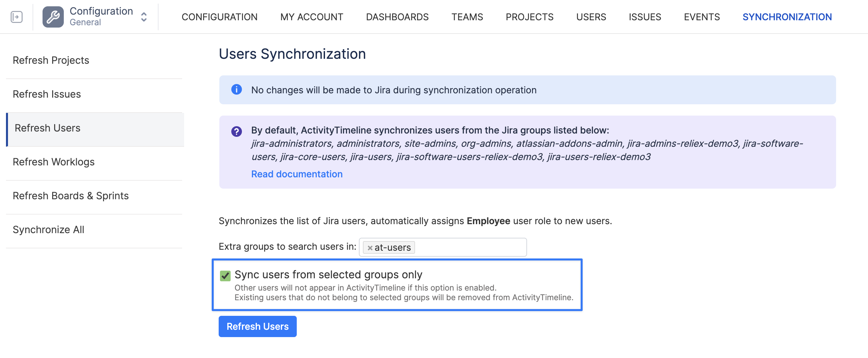
Task: Open the Teams tab
Action: coord(467,17)
